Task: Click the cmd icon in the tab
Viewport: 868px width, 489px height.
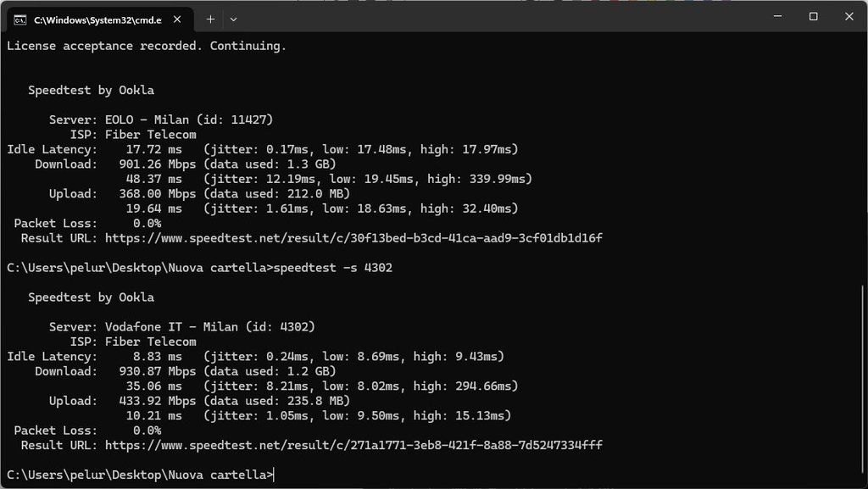Action: coord(19,19)
